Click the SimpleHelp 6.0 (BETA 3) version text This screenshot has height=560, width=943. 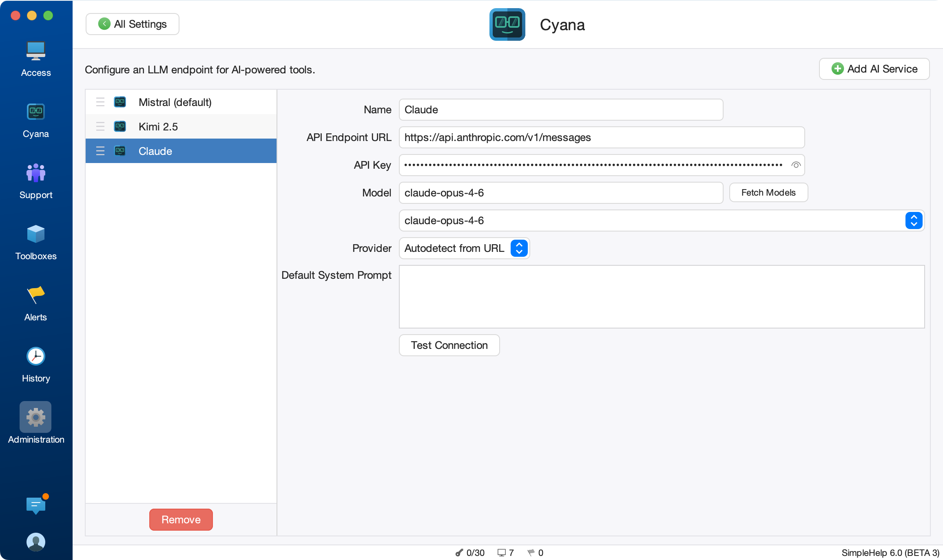coord(890,553)
